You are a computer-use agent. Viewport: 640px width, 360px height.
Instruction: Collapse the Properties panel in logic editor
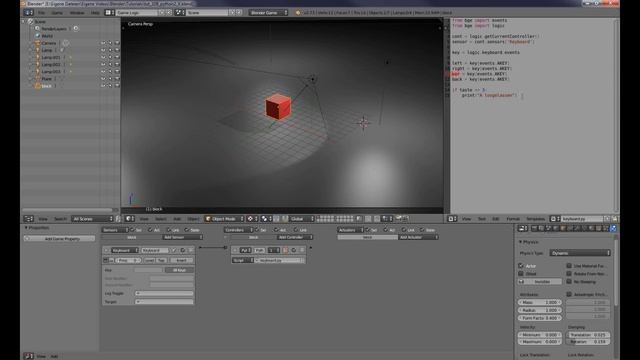27,228
